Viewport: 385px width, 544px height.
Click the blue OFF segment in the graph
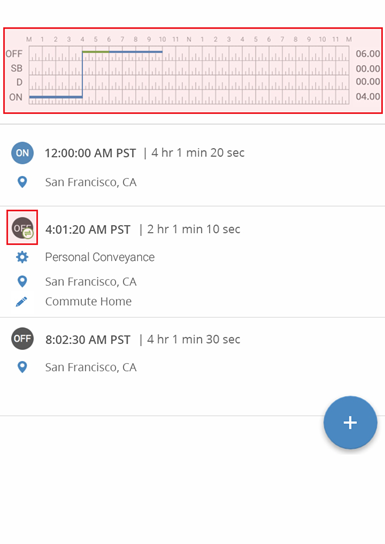136,52
